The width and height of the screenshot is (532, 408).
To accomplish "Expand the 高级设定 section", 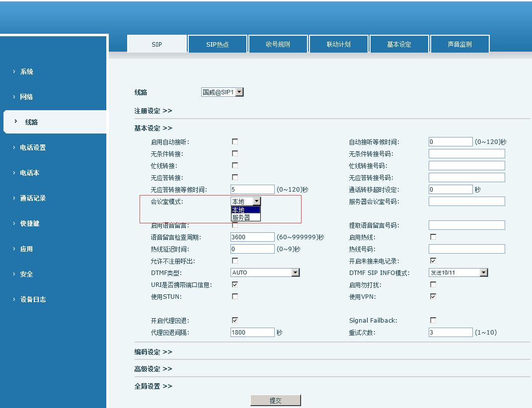I will 153,369.
